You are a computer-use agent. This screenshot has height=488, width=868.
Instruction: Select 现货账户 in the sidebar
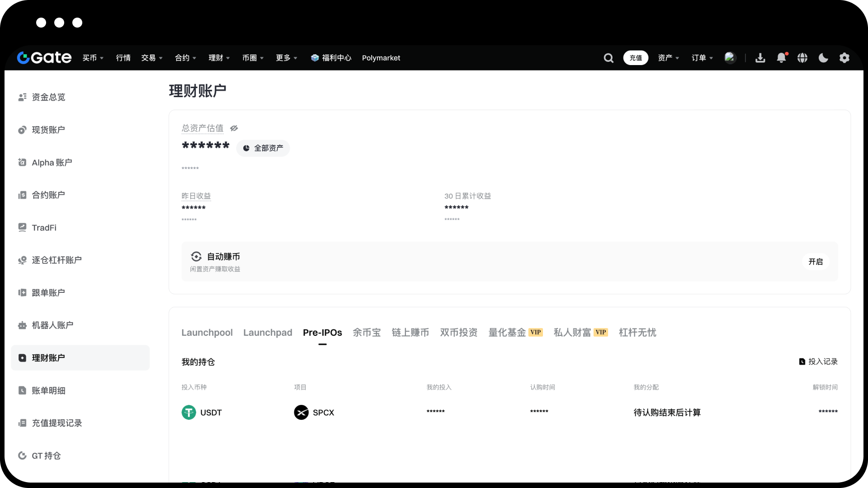tap(48, 130)
